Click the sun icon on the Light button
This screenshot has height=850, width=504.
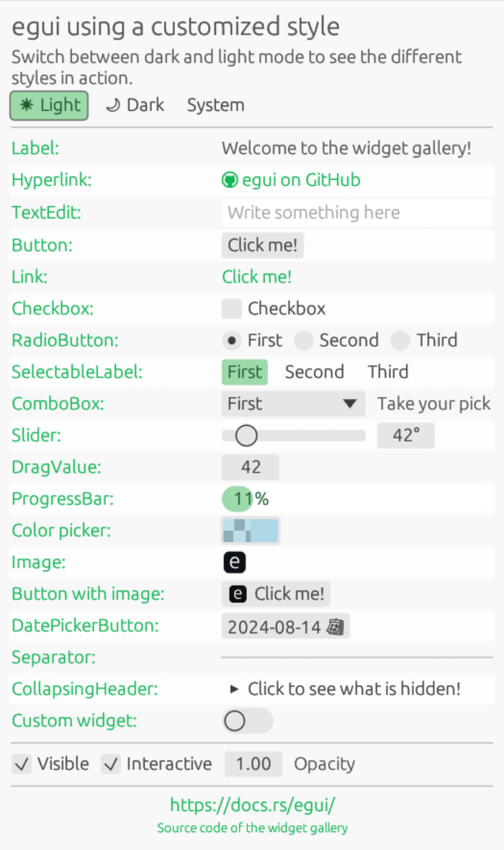point(26,104)
